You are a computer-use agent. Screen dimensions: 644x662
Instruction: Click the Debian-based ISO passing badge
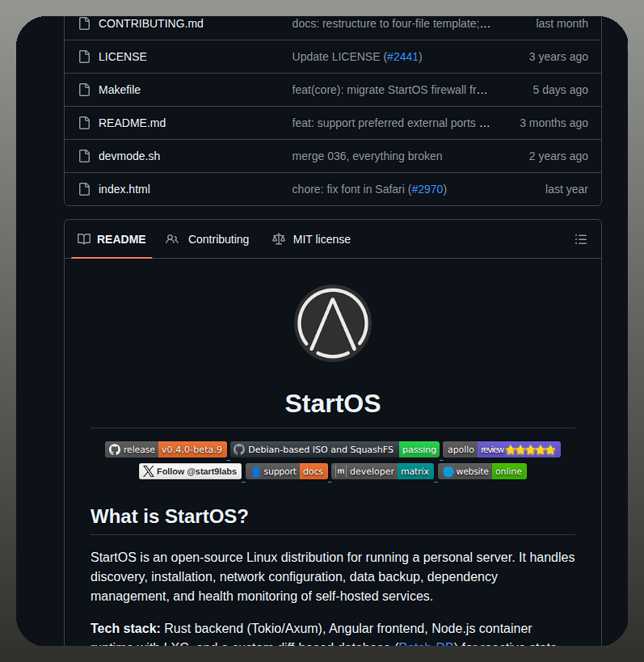[335, 449]
